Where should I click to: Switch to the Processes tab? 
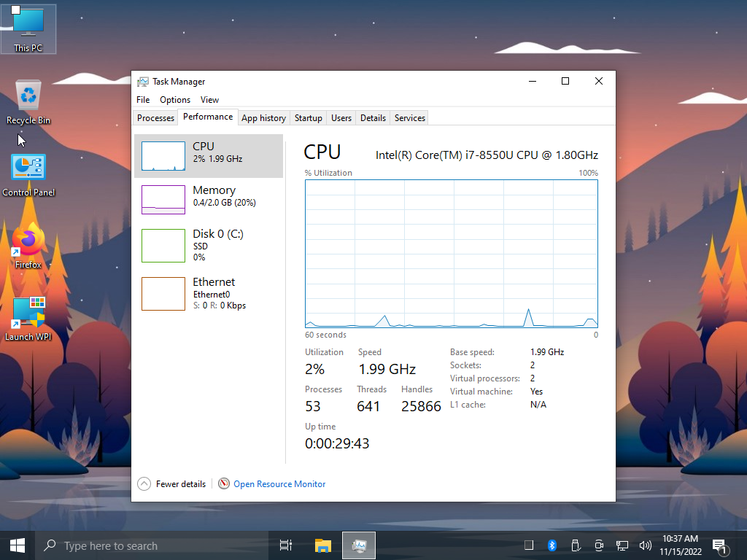click(156, 118)
